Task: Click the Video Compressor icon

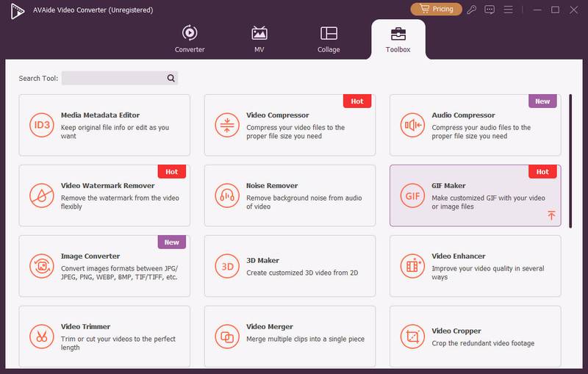Action: click(227, 125)
